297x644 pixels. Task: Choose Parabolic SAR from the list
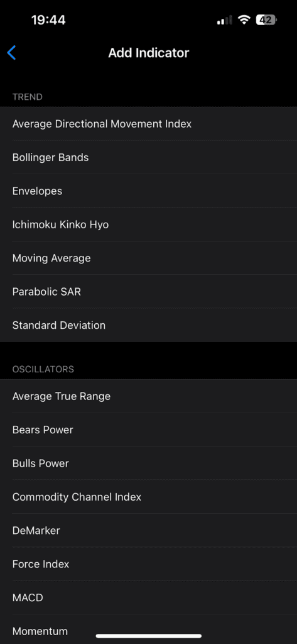(x=148, y=292)
